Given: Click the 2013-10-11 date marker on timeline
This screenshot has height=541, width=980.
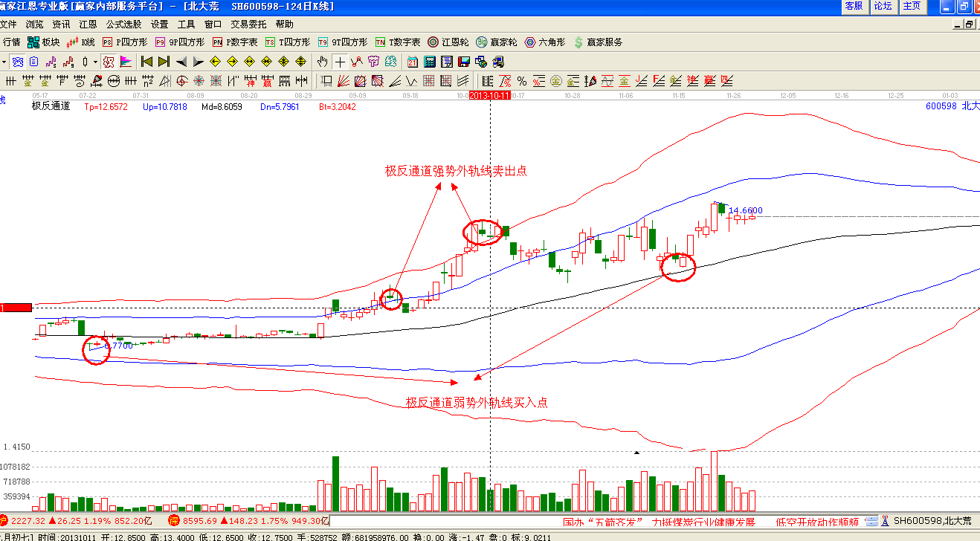Looking at the screenshot, I should point(491,96).
